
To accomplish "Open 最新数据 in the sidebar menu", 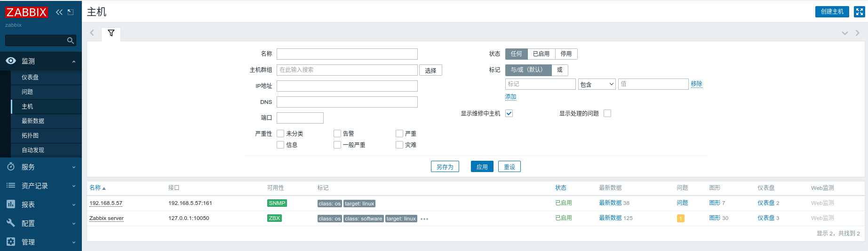I will (33, 121).
